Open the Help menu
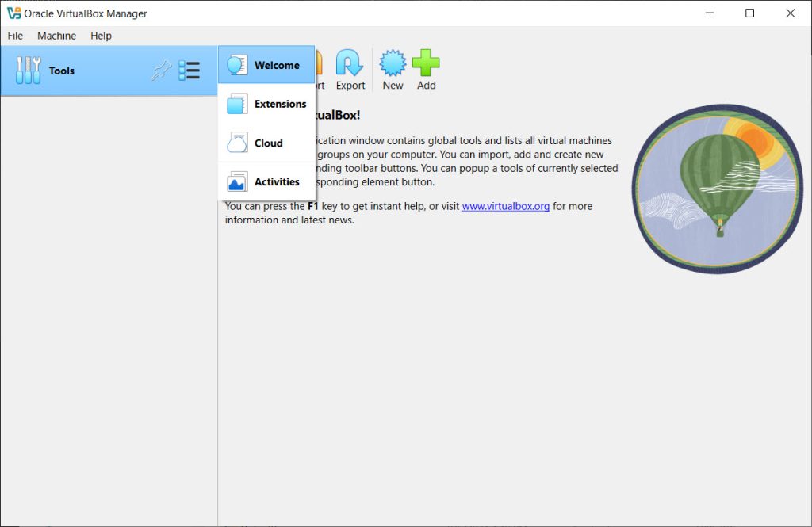This screenshot has height=527, width=812. (101, 36)
